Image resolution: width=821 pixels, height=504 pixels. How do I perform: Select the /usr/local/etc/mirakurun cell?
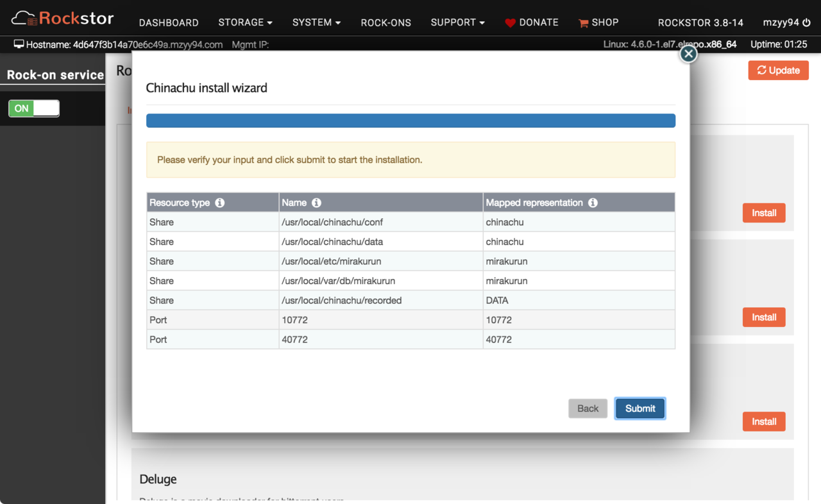(x=381, y=261)
